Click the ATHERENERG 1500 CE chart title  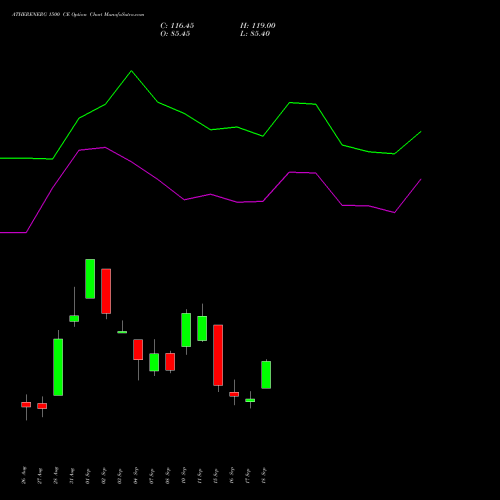pos(78,15)
